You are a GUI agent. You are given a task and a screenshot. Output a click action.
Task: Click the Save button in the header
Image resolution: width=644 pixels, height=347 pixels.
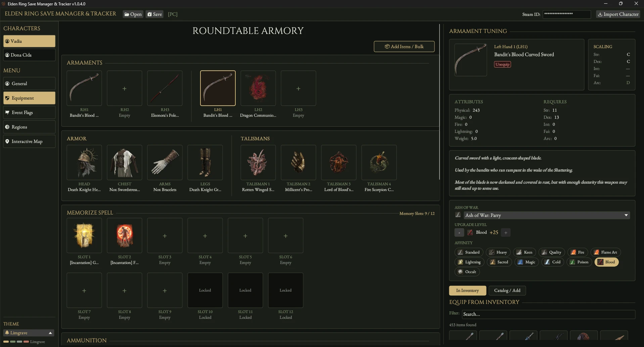[x=155, y=14]
